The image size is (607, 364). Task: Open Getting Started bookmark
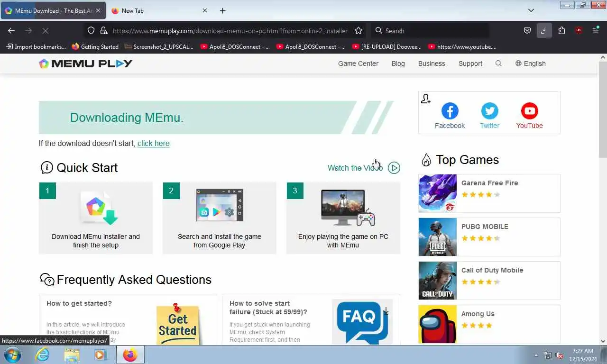tap(95, 46)
